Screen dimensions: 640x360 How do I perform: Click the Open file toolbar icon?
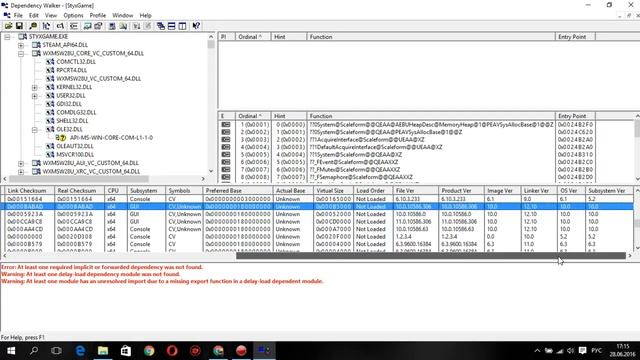pyautogui.click(x=8, y=26)
